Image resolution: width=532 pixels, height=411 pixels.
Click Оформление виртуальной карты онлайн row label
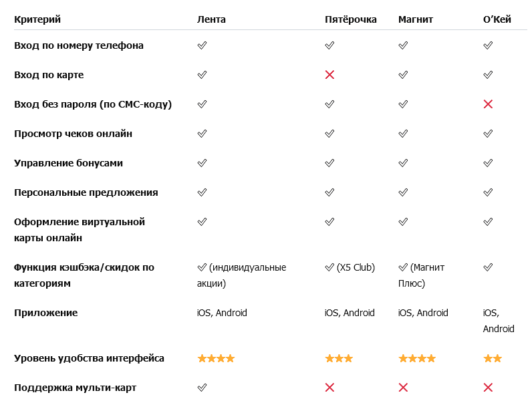pos(80,230)
